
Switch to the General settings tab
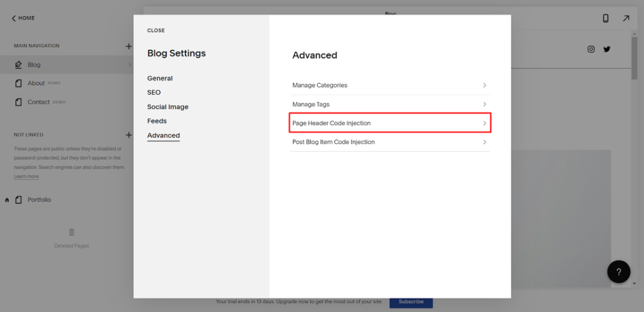coord(160,79)
